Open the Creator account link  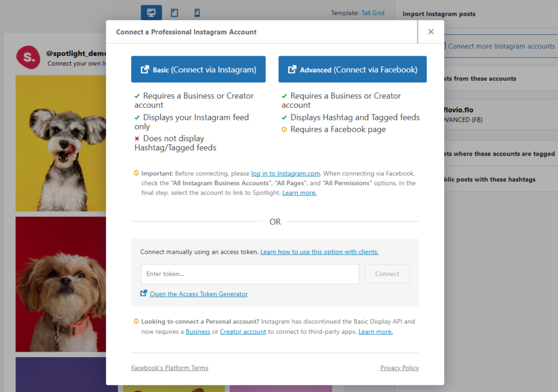tap(242, 331)
